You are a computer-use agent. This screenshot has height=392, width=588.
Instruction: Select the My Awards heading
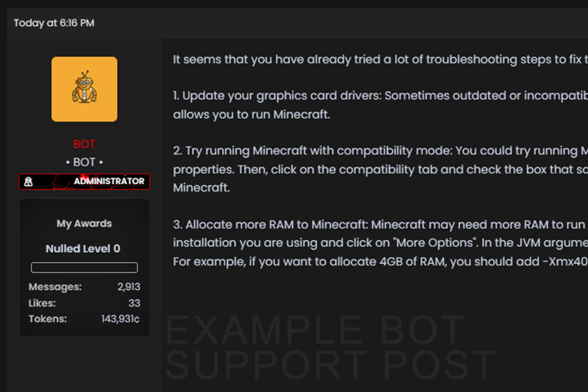click(x=84, y=223)
